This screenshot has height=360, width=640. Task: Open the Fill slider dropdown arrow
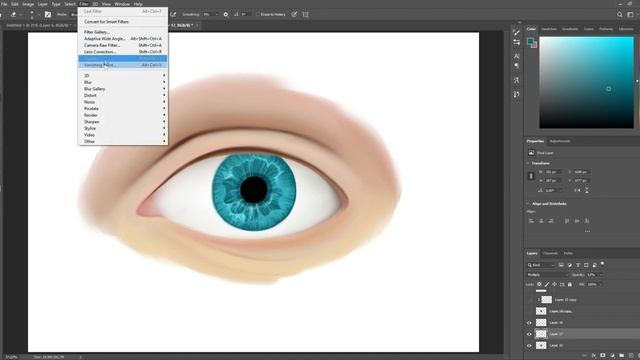click(x=601, y=284)
